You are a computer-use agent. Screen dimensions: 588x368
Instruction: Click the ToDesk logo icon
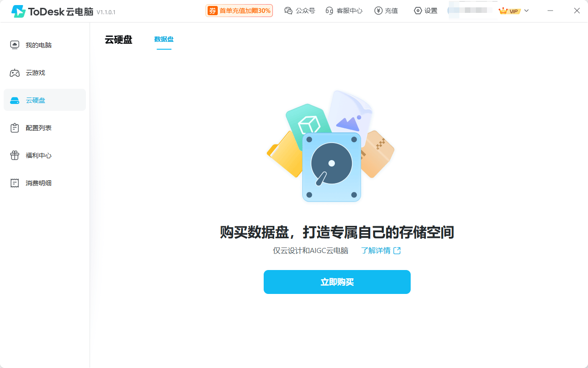18,11
